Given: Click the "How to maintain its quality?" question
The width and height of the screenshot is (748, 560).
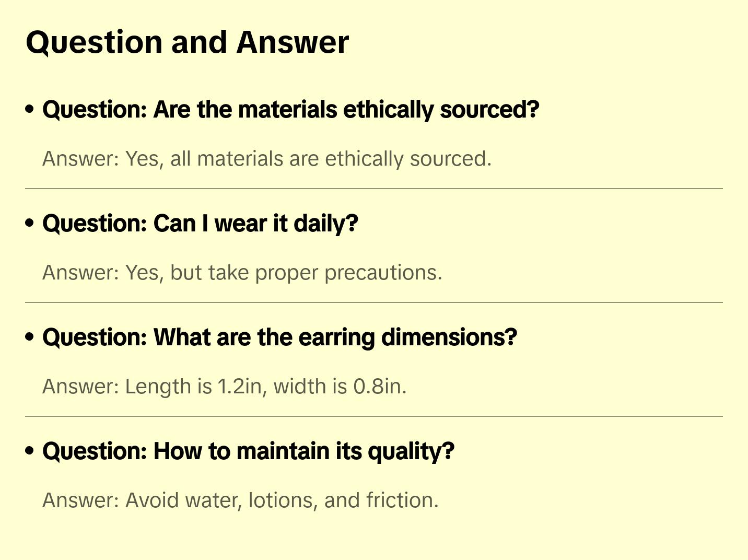Looking at the screenshot, I should 248,451.
